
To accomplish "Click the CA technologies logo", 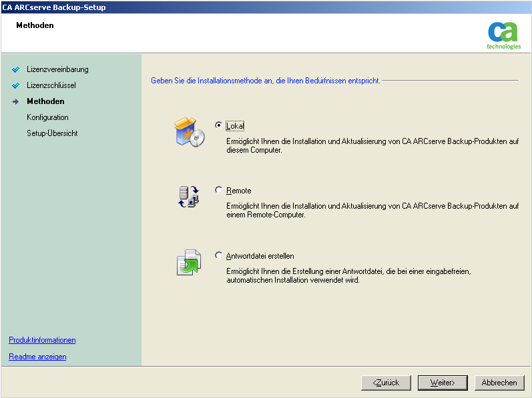I will (504, 36).
